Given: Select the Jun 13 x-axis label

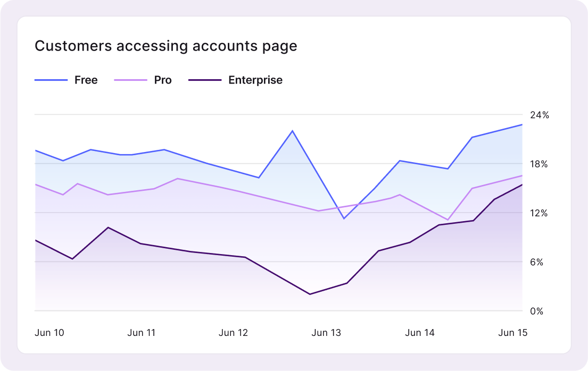Looking at the screenshot, I should [326, 333].
